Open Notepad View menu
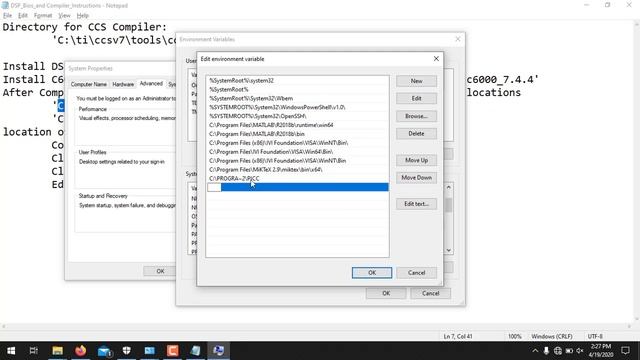The height and width of the screenshot is (360, 640). (64, 16)
